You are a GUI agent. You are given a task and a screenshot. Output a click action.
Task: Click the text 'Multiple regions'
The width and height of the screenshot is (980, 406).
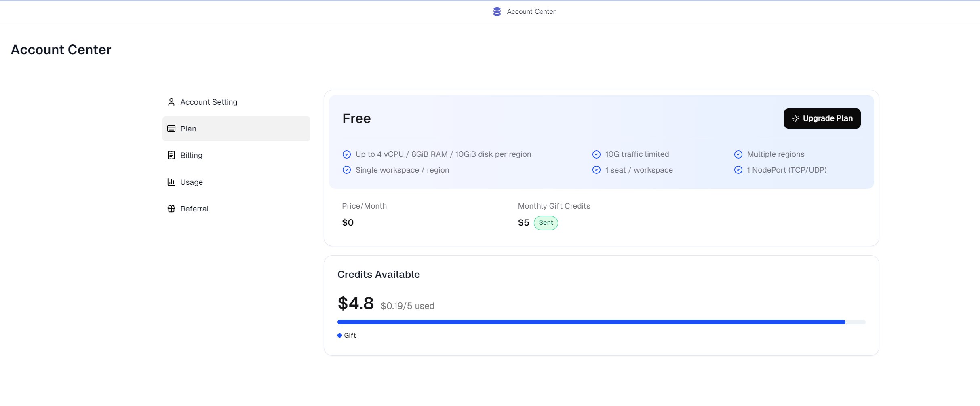tap(776, 154)
